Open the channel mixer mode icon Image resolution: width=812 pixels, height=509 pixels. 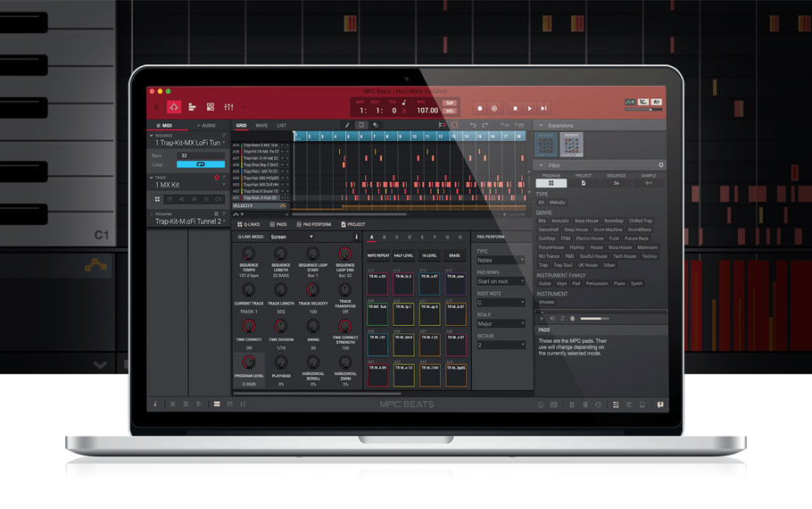pyautogui.click(x=228, y=107)
